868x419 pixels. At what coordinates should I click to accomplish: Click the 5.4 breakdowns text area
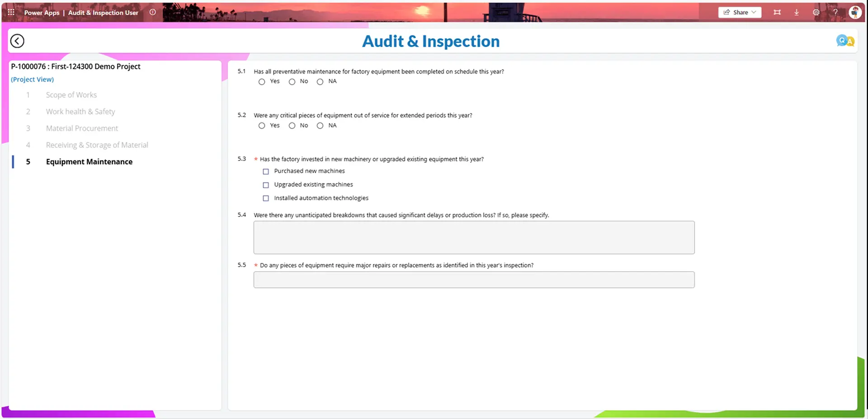(x=474, y=237)
